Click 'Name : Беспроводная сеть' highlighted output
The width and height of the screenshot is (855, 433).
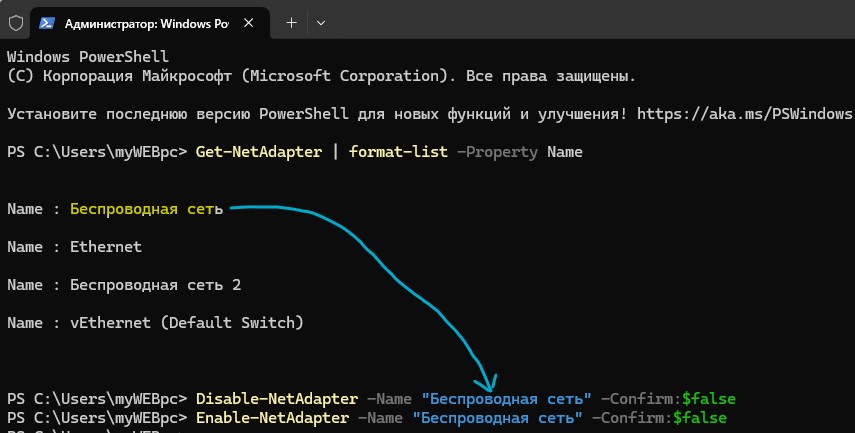pos(115,209)
